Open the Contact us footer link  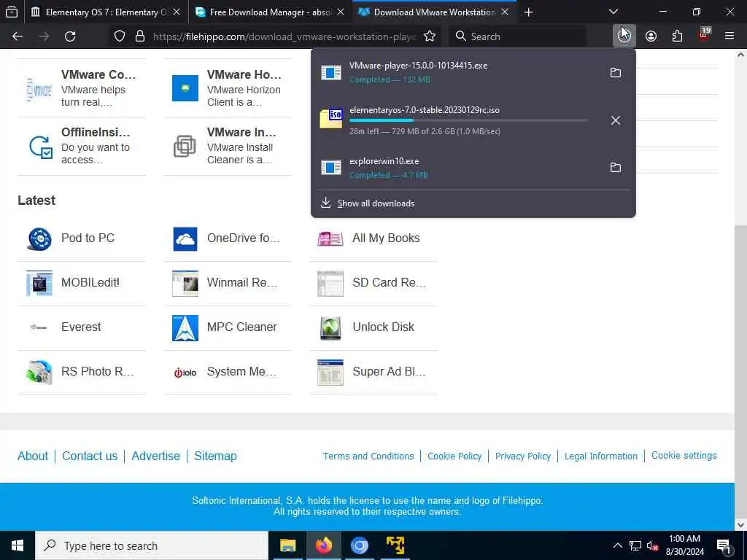(90, 456)
